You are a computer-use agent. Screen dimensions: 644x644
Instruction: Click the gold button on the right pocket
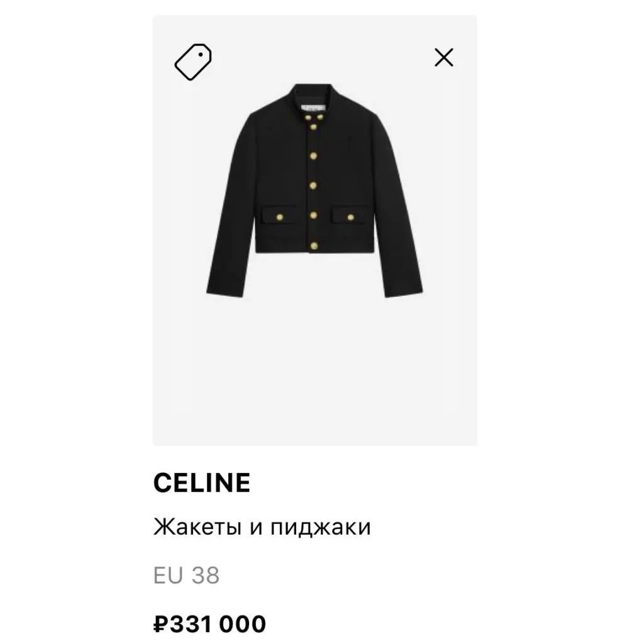351,217
